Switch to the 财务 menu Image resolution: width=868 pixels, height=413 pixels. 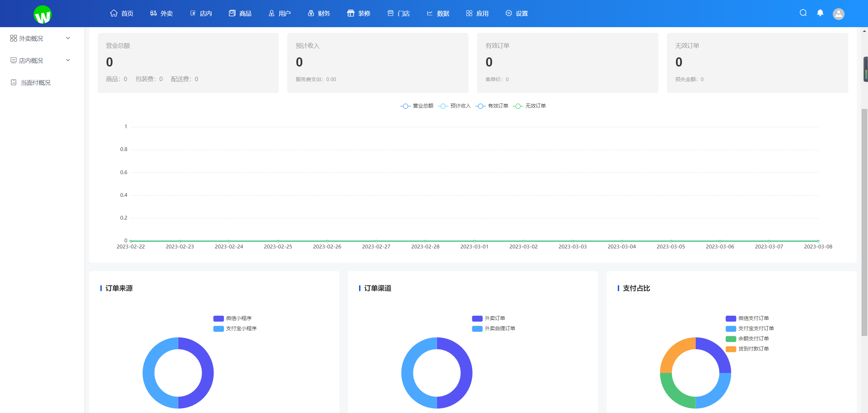point(319,13)
